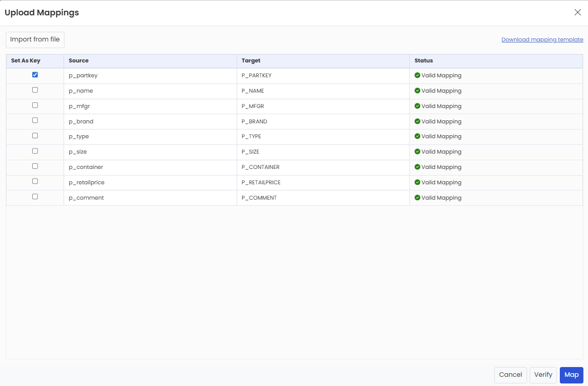Click the valid status icon in P_NAME row

[417, 91]
